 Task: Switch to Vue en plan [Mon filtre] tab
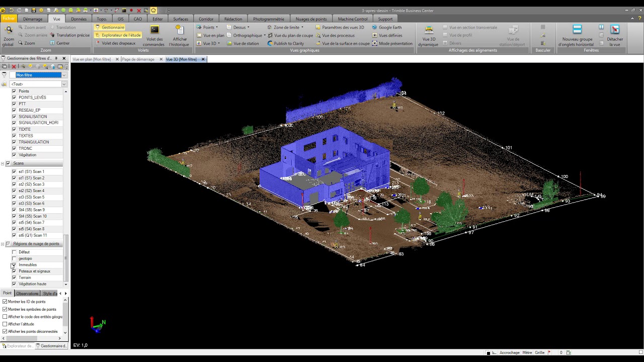point(92,59)
